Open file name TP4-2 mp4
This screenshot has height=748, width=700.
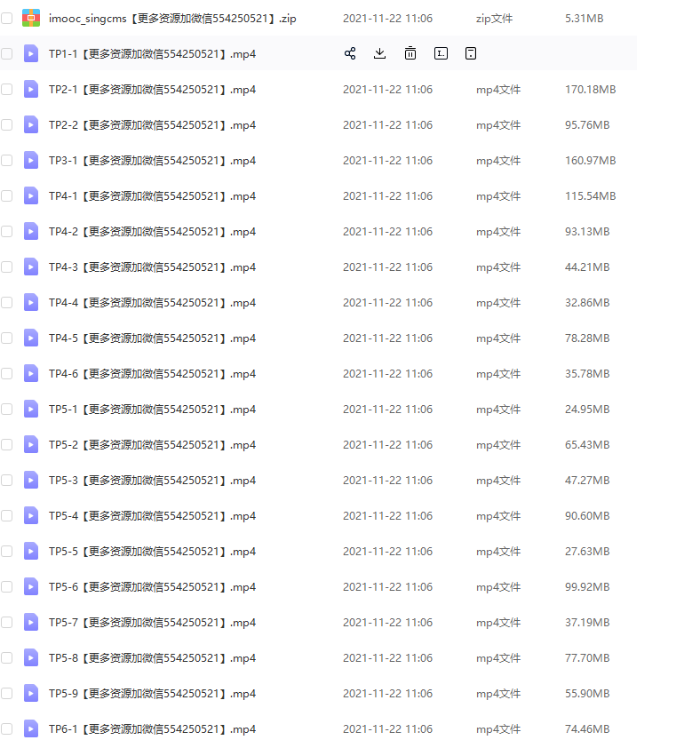152,232
